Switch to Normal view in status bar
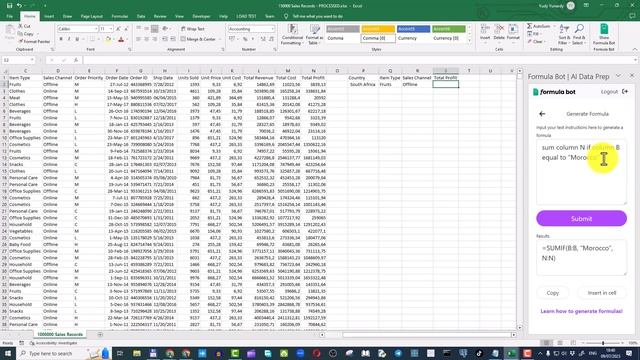640x360 pixels. coord(546,343)
